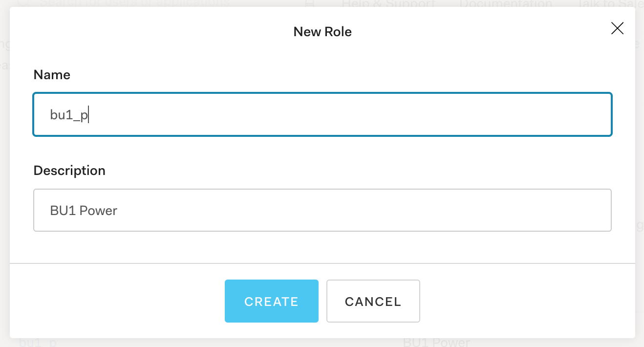This screenshot has width=644, height=347.
Task: Open Help & Support in the header
Action: tap(388, 3)
